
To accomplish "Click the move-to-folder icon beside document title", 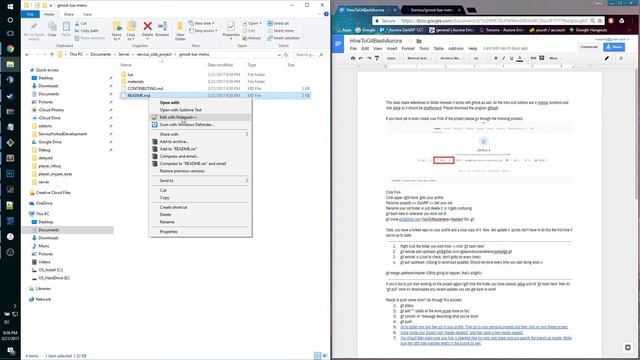I will click(419, 41).
